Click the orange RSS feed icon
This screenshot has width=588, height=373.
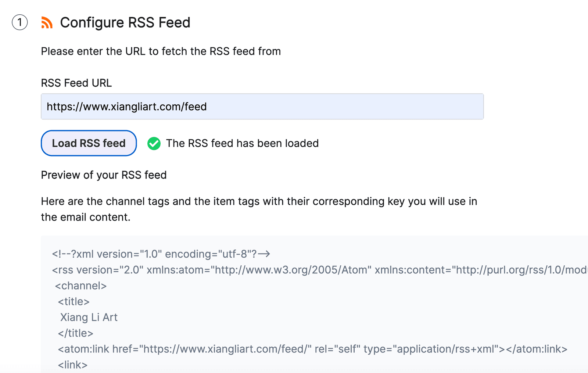pyautogui.click(x=47, y=22)
